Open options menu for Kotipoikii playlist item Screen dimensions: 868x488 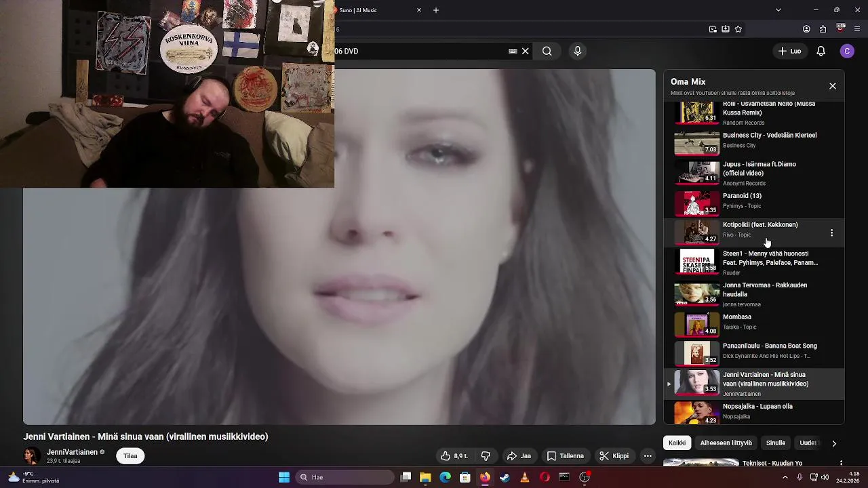(831, 232)
